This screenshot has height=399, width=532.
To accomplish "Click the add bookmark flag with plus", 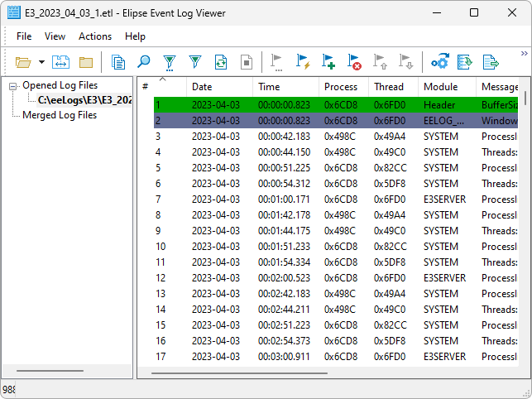I will coord(328,62).
